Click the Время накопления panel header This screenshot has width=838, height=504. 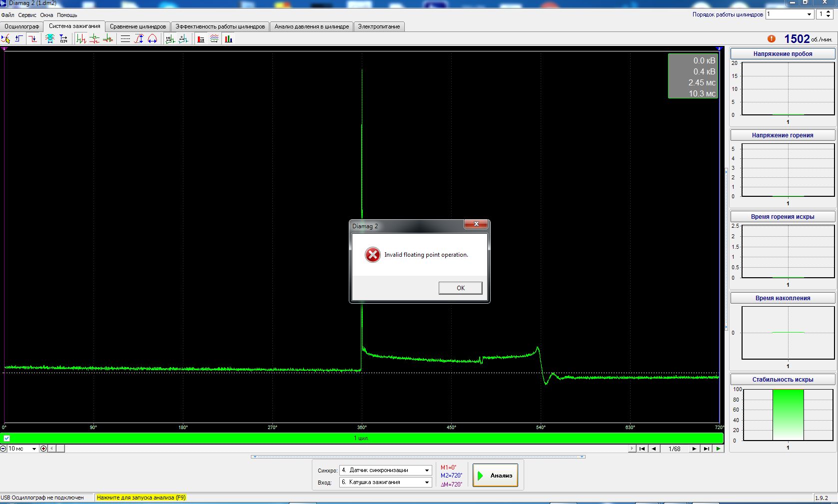pyautogui.click(x=783, y=298)
